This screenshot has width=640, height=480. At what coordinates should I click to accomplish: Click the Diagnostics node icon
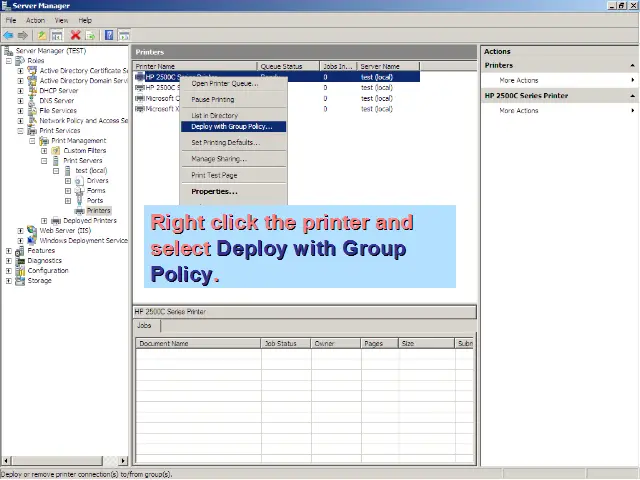(x=20, y=261)
